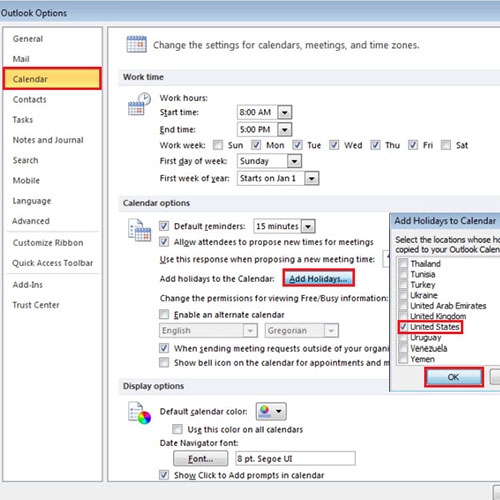Click the End time 5:00 PM field

point(257,130)
